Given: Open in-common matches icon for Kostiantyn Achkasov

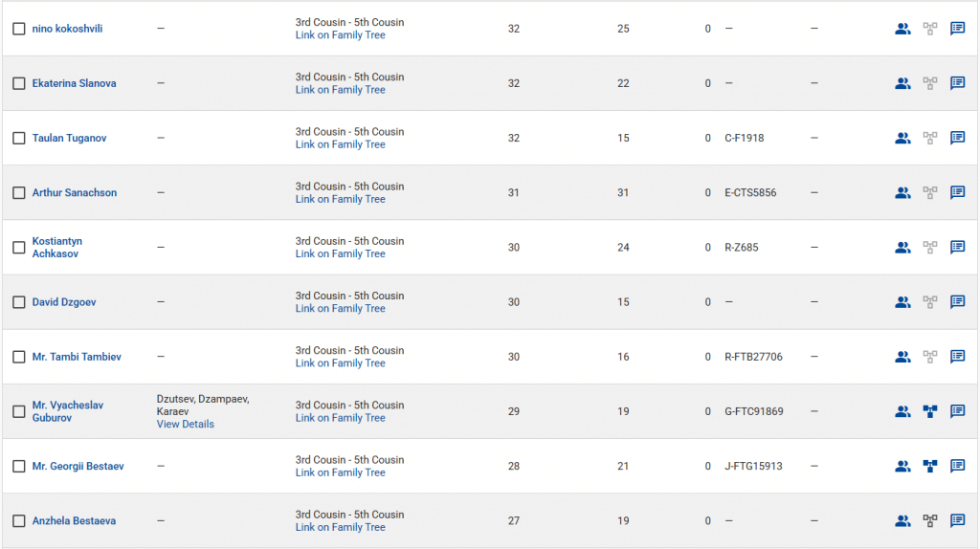Looking at the screenshot, I should point(902,247).
